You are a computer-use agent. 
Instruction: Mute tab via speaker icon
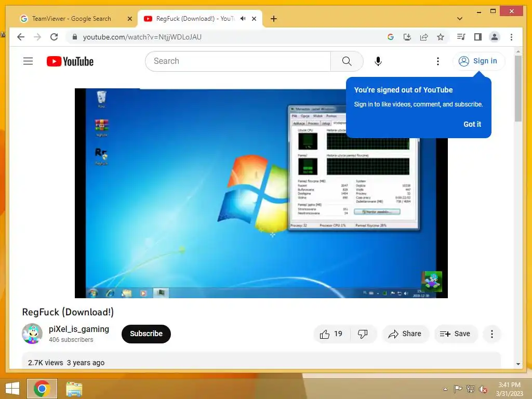[x=243, y=19]
